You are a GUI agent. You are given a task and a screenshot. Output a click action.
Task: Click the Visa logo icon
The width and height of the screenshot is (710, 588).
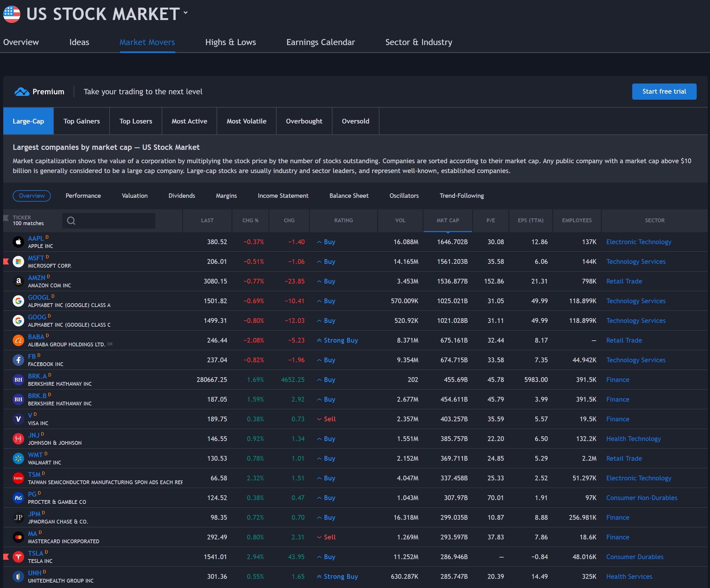(18, 419)
